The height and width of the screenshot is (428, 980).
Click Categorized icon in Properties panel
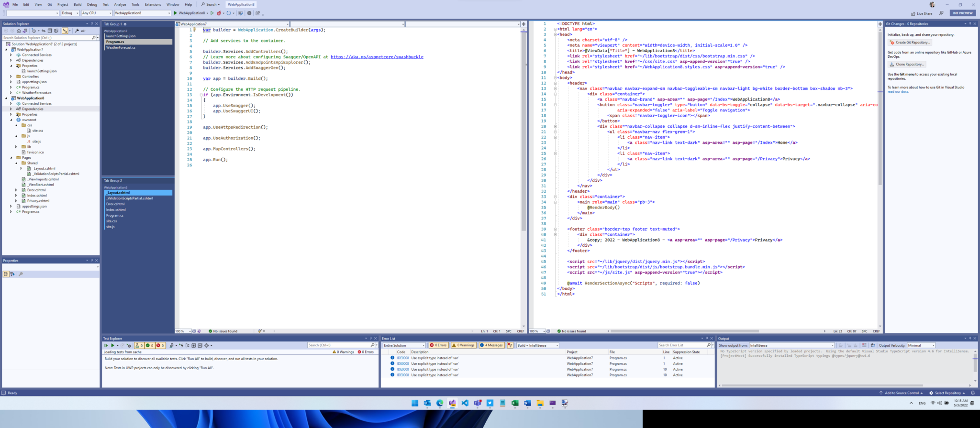pos(6,274)
